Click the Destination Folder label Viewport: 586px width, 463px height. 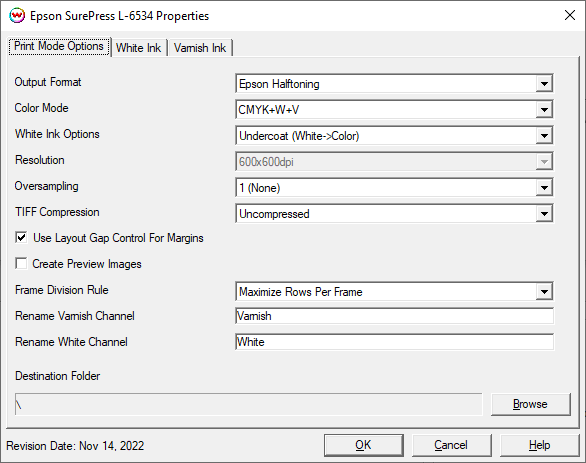click(58, 376)
